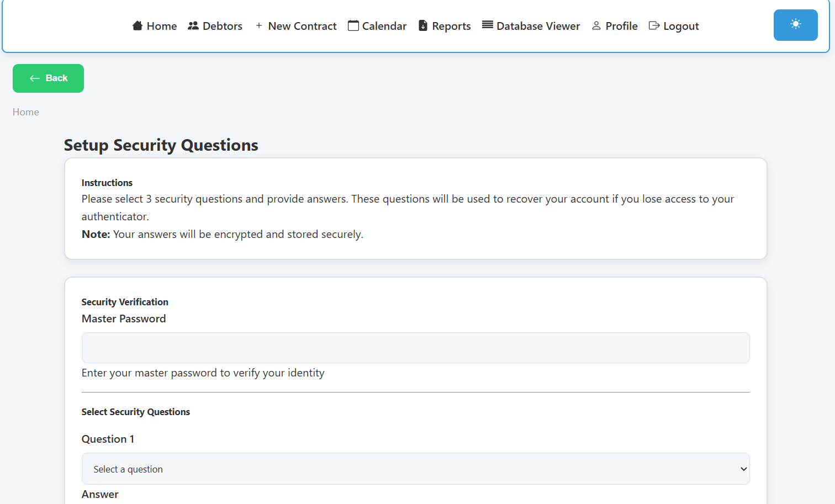Click the Setup Security Questions heading
The width and height of the screenshot is (835, 504).
point(161,145)
